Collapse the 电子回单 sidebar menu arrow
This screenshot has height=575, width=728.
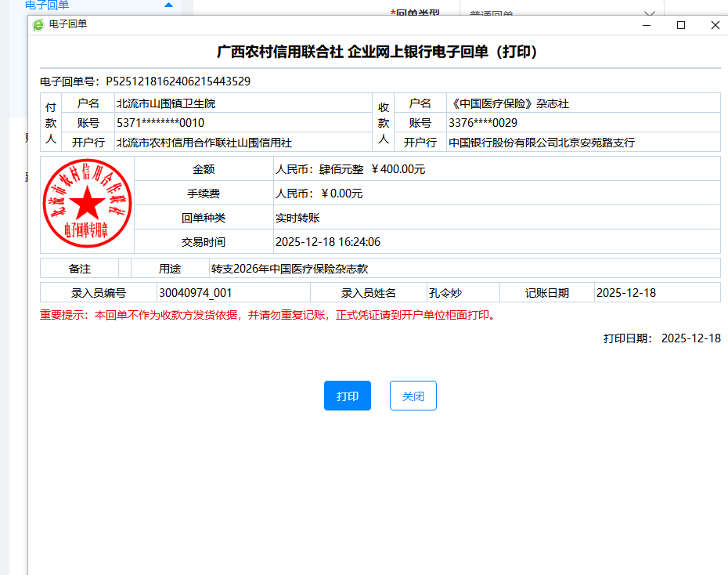click(x=168, y=5)
